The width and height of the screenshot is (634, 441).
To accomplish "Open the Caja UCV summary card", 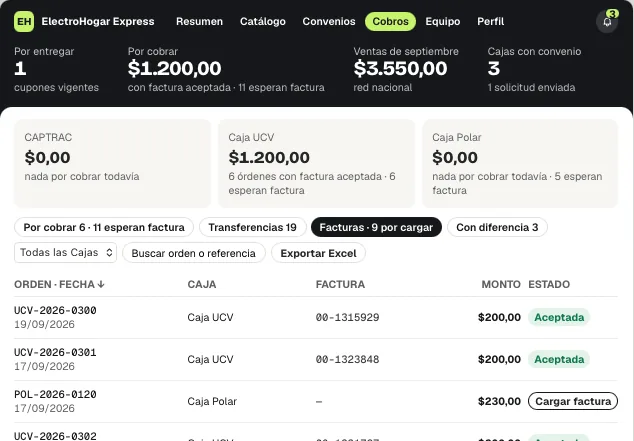I will pyautogui.click(x=317, y=163).
